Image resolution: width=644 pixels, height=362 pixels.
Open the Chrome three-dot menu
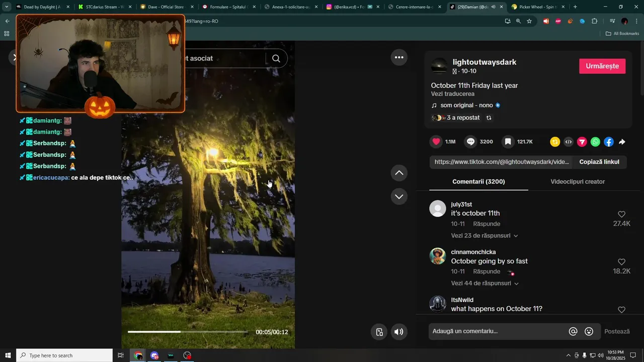pos(637,21)
